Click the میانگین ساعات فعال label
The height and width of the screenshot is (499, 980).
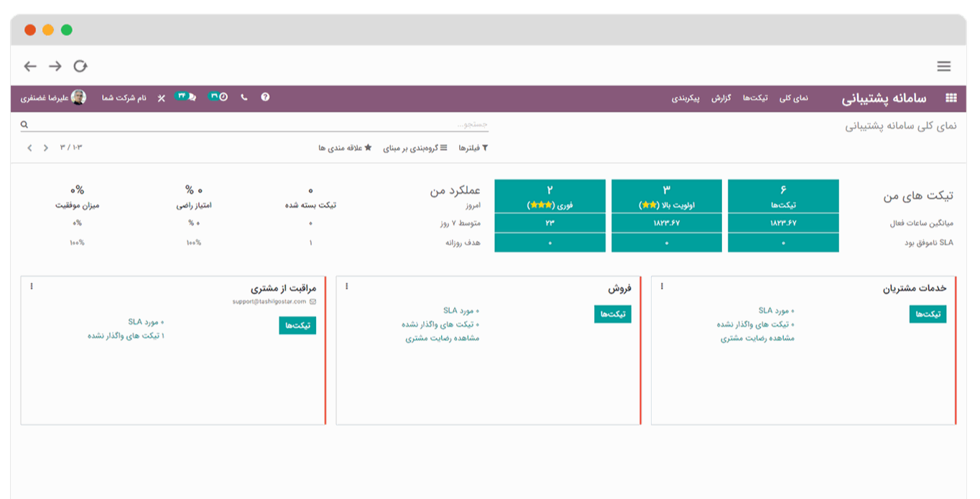[x=922, y=223]
